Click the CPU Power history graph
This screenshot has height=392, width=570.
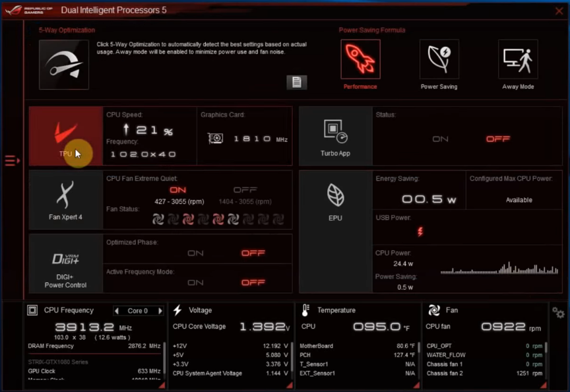(x=499, y=268)
